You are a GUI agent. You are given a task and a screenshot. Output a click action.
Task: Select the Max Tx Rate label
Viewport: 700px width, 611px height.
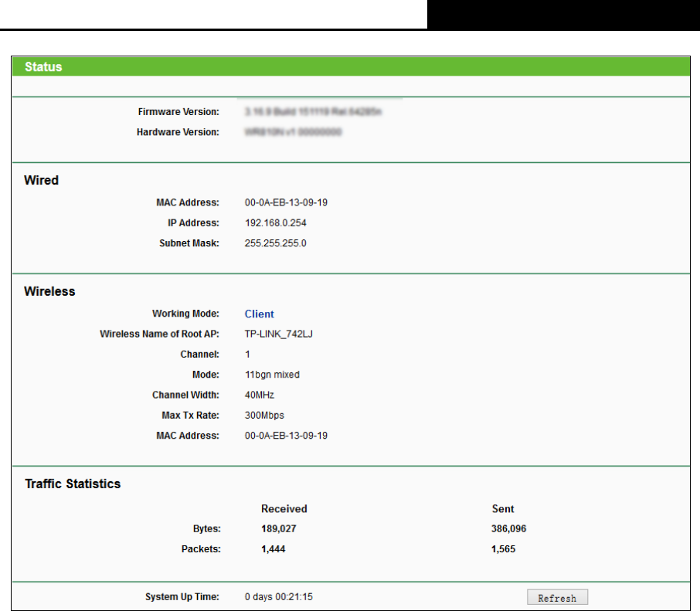pos(190,415)
